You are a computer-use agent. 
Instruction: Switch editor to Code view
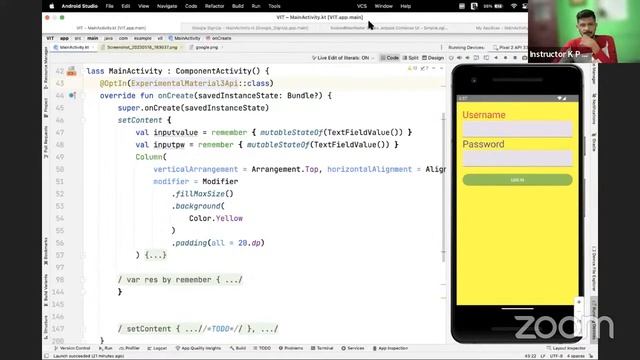[x=390, y=58]
